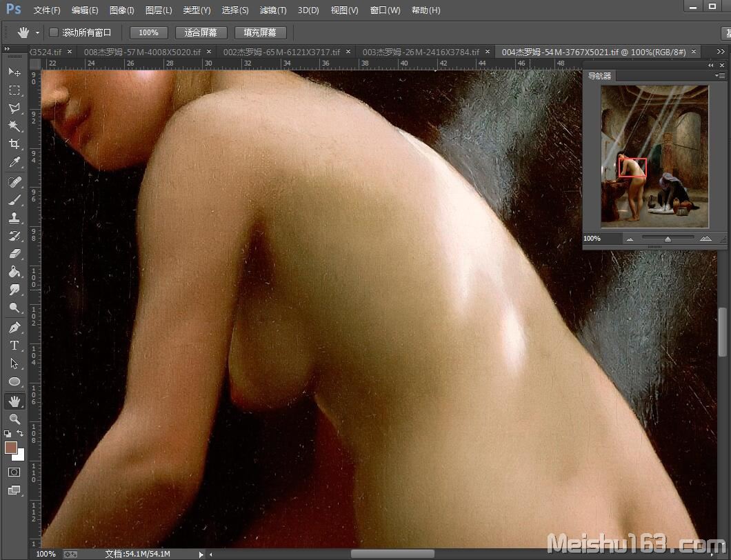Viewport: 731px width, 560px height.
Task: Select the Pen tool
Action: pos(14,328)
